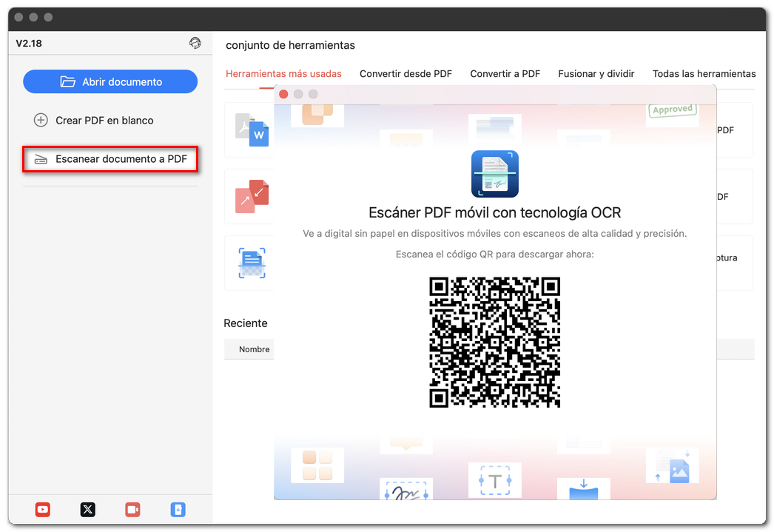
Task: Click the video tutorials icon at bottom
Action: point(132,510)
